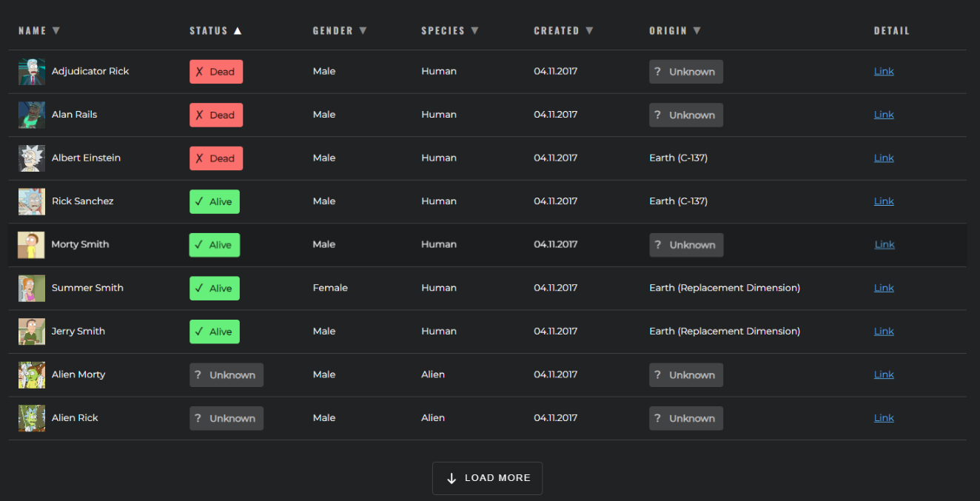Click Albert Einstein's Dead status badge
The width and height of the screenshot is (980, 501).
(216, 158)
